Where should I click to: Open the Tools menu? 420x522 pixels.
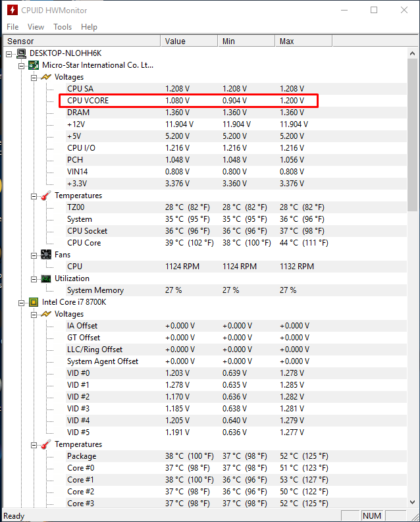tap(63, 26)
